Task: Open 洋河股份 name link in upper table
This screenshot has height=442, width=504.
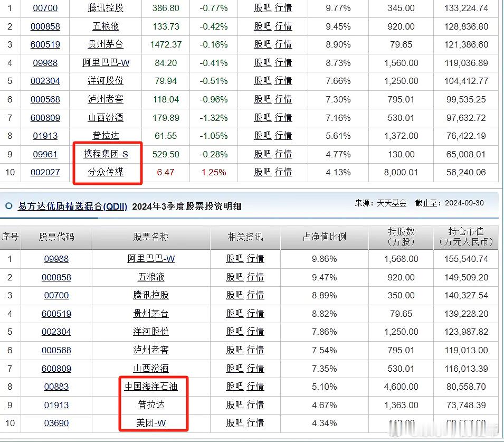Action: [106, 81]
